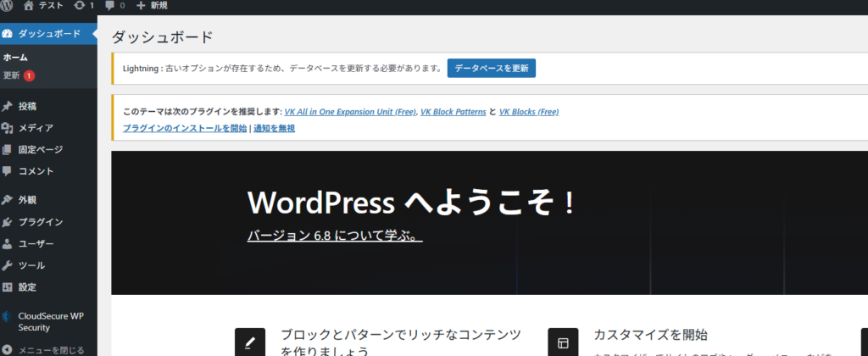This screenshot has height=356, width=868.
Task: Select ホーム submenu item
Action: tap(15, 58)
